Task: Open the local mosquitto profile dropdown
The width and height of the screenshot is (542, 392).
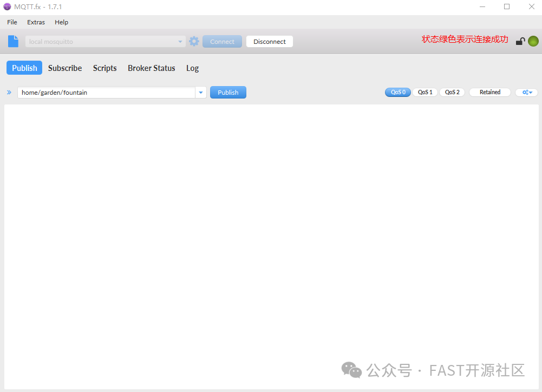Action: [x=180, y=41]
